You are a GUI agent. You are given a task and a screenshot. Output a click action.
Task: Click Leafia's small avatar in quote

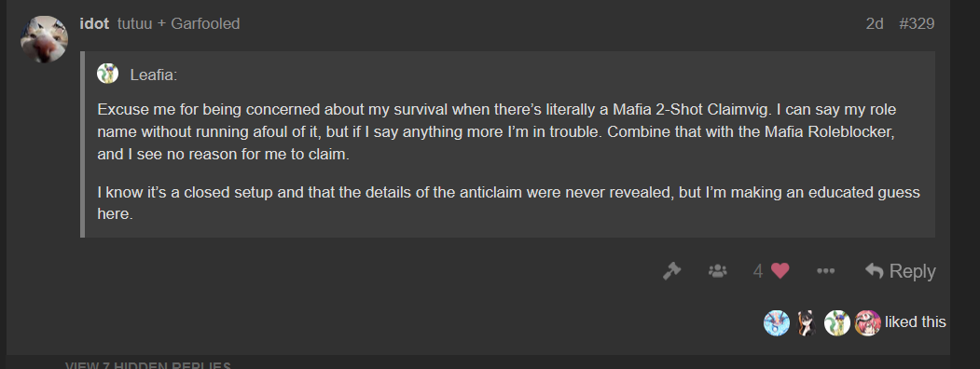click(107, 74)
